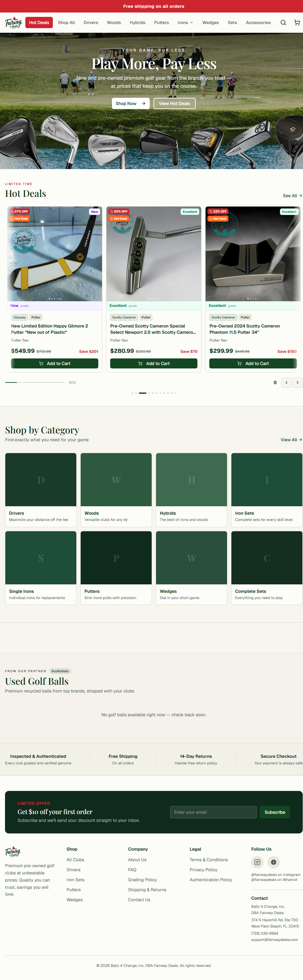Open the Iron Sets category card
The height and width of the screenshot is (980, 303).
267,490
